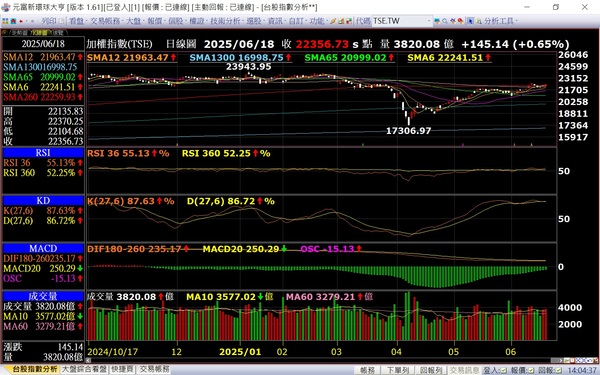Viewport: 600px width, 375px height.
Task: Select the blue cursor pointer tool icon
Action: [470, 21]
